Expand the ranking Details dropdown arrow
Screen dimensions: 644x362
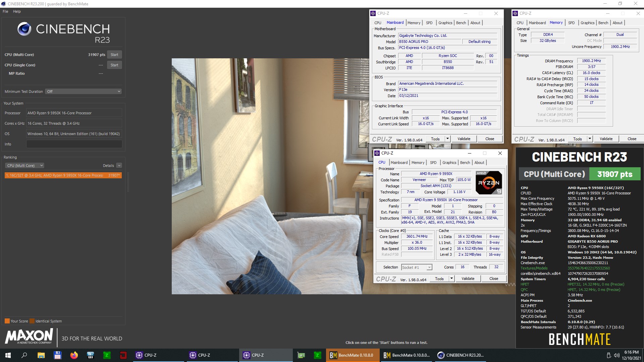point(119,166)
